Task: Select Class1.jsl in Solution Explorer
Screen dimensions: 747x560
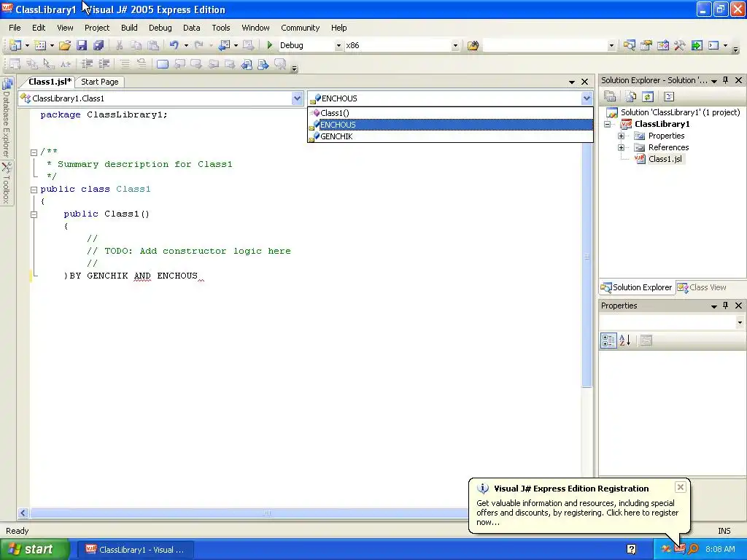Action: (x=665, y=159)
